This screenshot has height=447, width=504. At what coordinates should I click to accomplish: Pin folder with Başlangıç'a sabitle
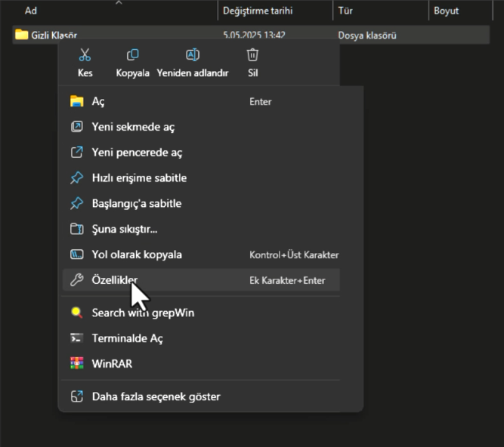pyautogui.click(x=136, y=204)
